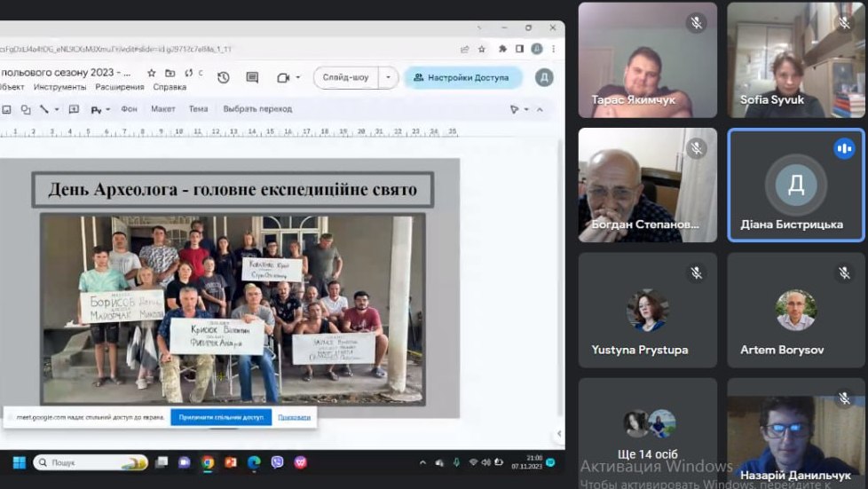Click the taskbar Пошук search box

[91, 462]
